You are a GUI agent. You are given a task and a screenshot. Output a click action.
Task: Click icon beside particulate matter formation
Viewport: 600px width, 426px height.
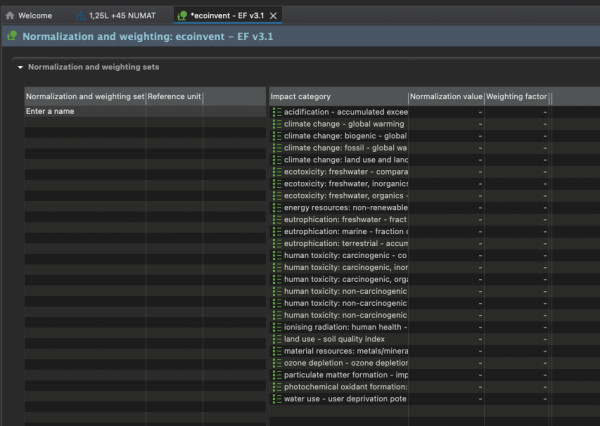click(277, 375)
